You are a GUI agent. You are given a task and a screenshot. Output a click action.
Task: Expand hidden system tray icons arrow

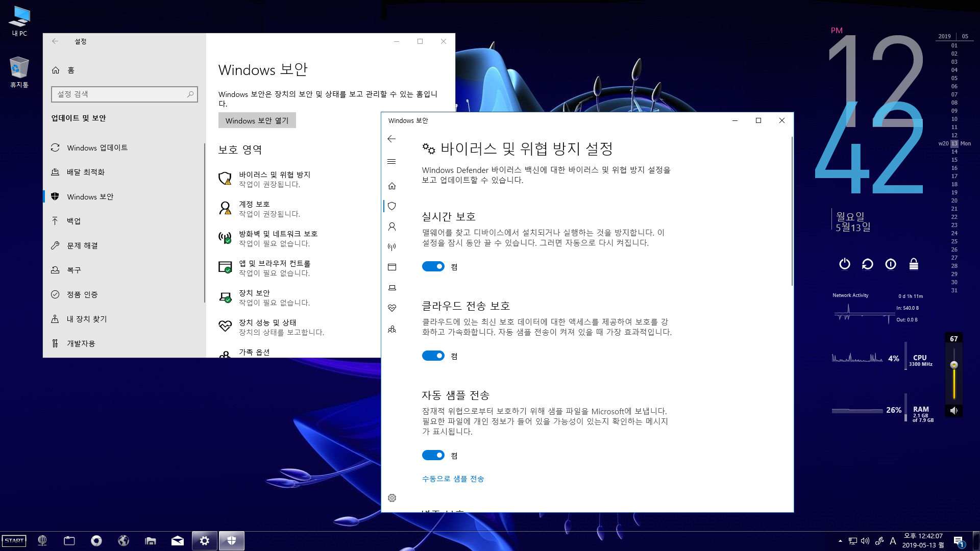point(840,541)
